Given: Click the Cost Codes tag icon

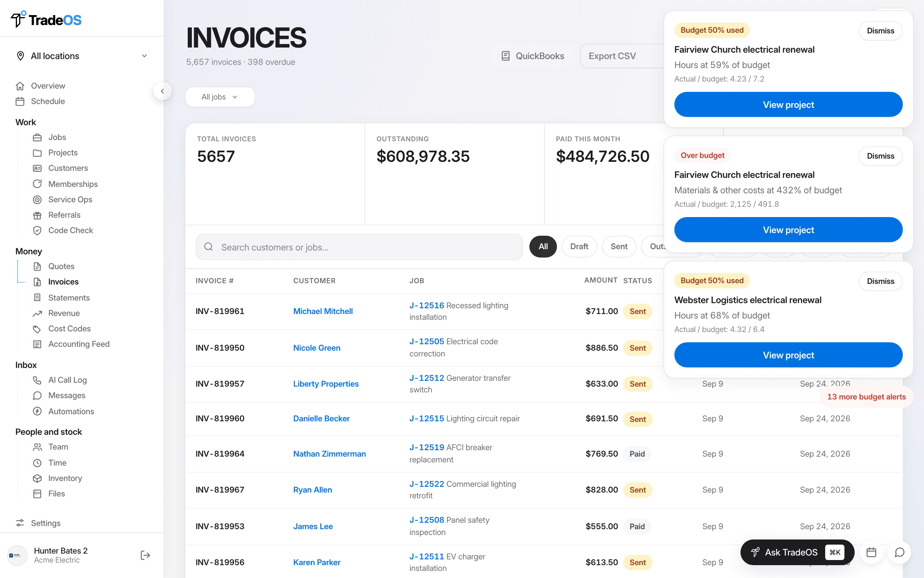Looking at the screenshot, I should pos(37,329).
